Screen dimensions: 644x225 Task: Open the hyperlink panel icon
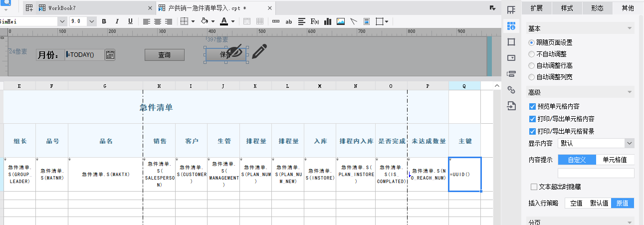[511, 90]
